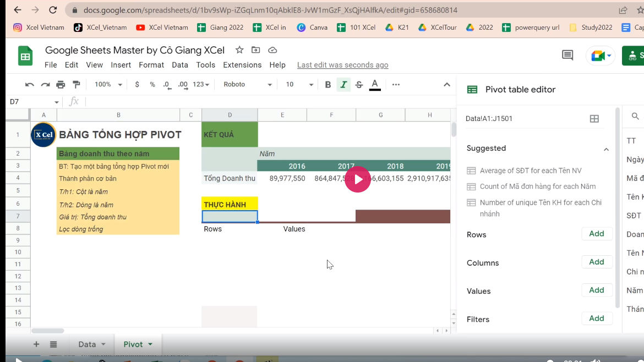Image resolution: width=644 pixels, height=362 pixels.
Task: Click the Print icon
Action: [x=61, y=85]
